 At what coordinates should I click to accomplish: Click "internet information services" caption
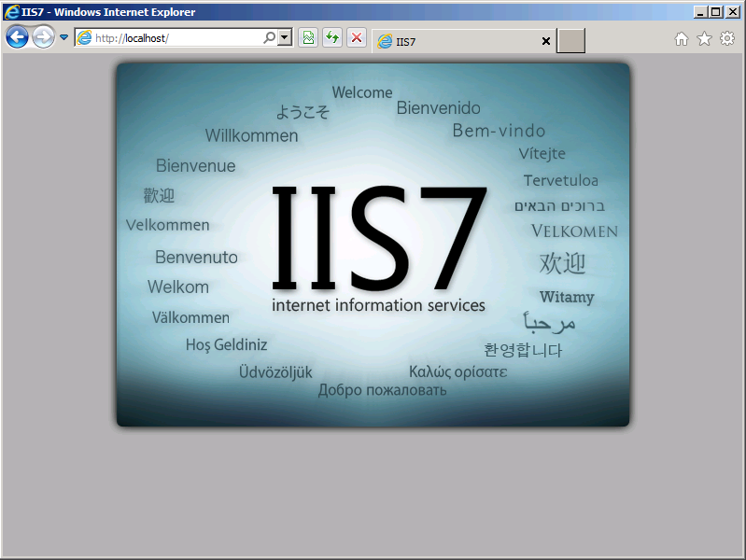pyautogui.click(x=378, y=305)
